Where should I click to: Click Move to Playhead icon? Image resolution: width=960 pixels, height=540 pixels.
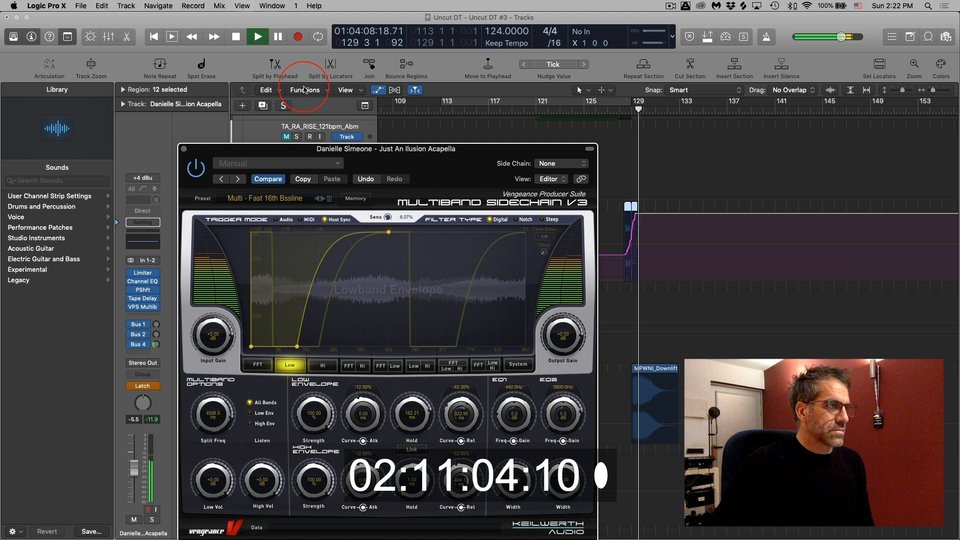point(487,64)
